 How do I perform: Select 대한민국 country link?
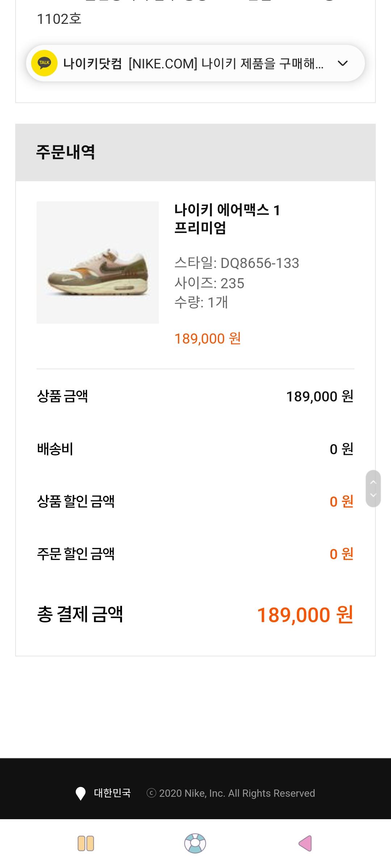[112, 793]
